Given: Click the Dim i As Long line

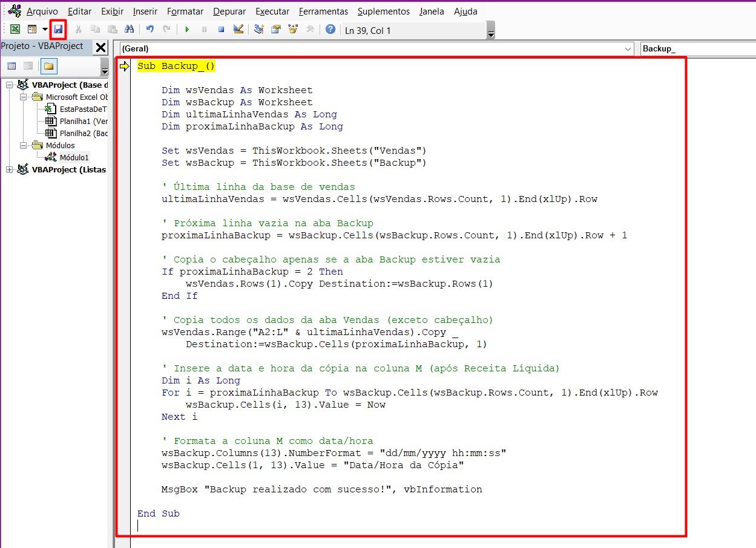Looking at the screenshot, I should pyautogui.click(x=201, y=380).
